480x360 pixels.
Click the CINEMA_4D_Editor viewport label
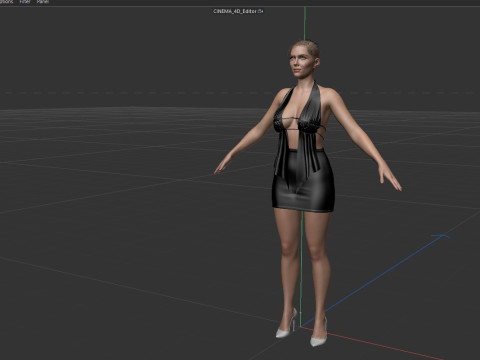(x=235, y=11)
